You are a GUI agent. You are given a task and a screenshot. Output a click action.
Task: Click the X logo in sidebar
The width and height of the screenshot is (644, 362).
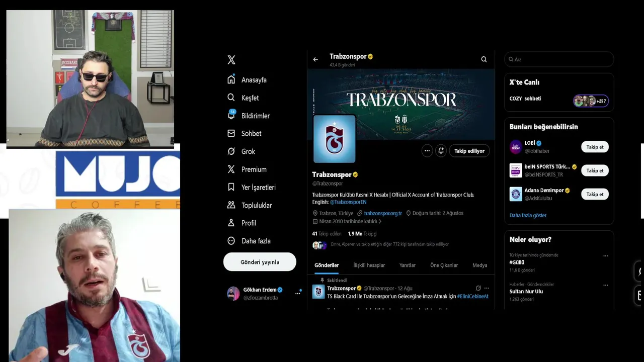(x=231, y=60)
